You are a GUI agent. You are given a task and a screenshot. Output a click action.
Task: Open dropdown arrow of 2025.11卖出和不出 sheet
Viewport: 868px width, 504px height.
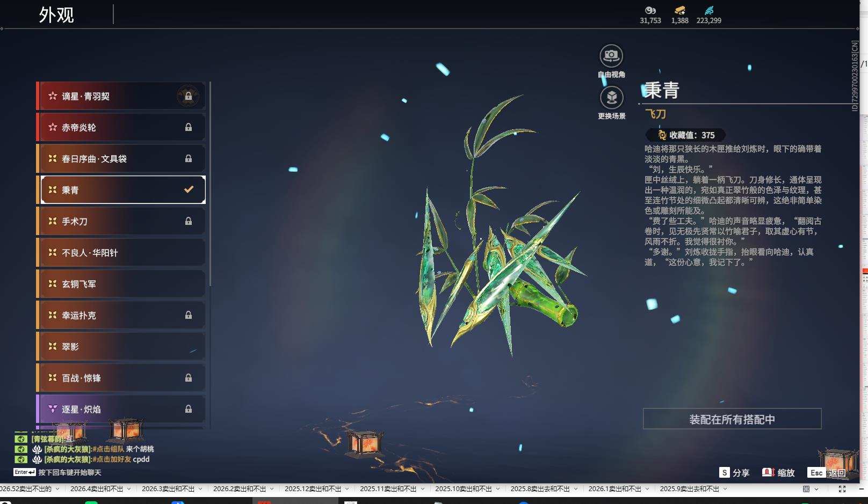(x=422, y=489)
